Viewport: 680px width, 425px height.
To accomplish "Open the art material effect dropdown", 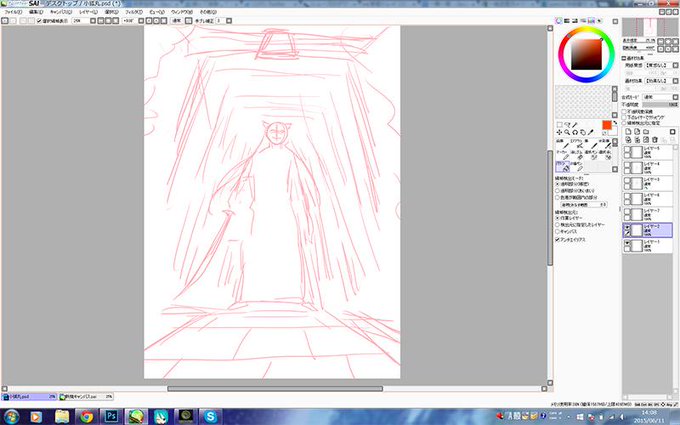I will click(675, 81).
